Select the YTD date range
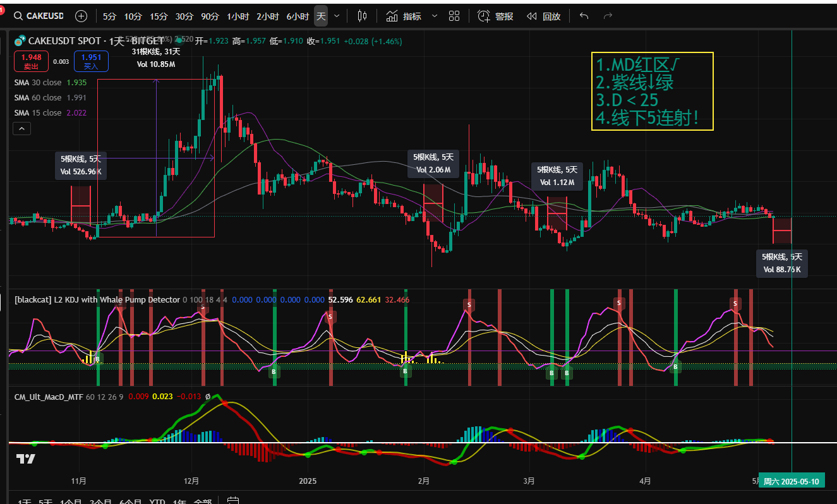 (x=157, y=503)
